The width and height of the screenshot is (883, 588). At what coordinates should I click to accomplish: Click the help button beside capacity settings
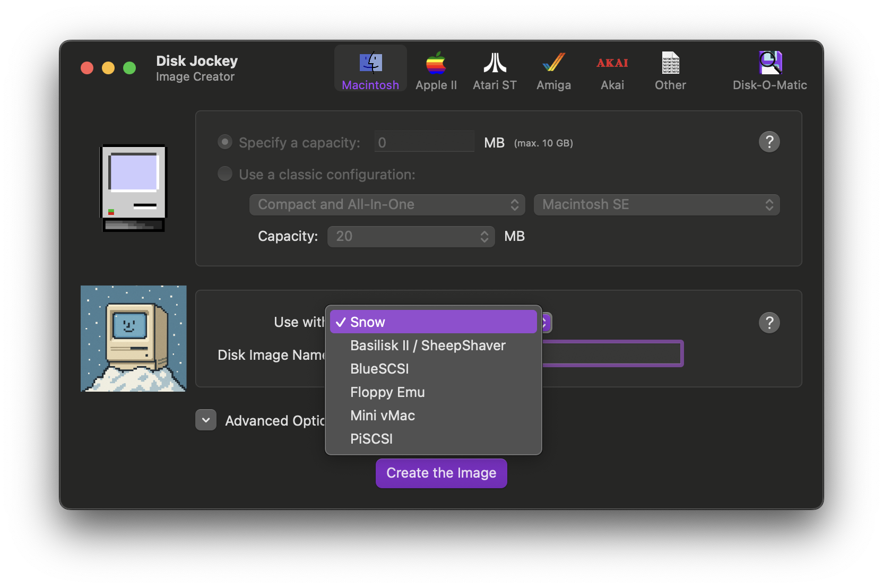click(769, 142)
